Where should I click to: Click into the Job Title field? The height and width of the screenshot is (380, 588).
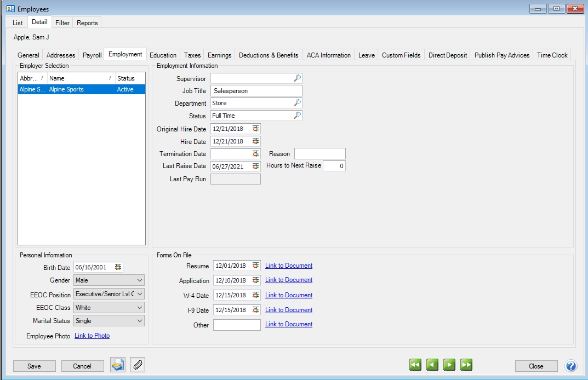click(x=256, y=91)
